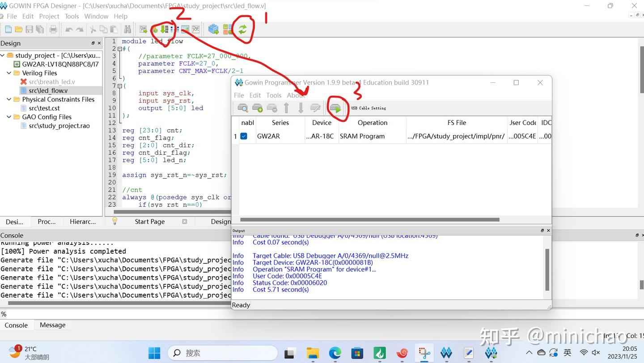Click the green Run All refresh icon
Screen dimensions: 644x363
pyautogui.click(x=242, y=30)
